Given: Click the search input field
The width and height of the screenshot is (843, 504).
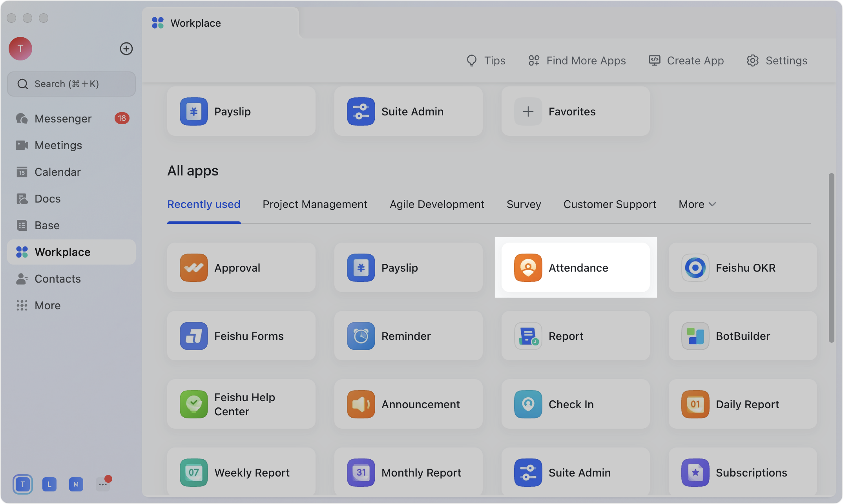Looking at the screenshot, I should tap(71, 84).
